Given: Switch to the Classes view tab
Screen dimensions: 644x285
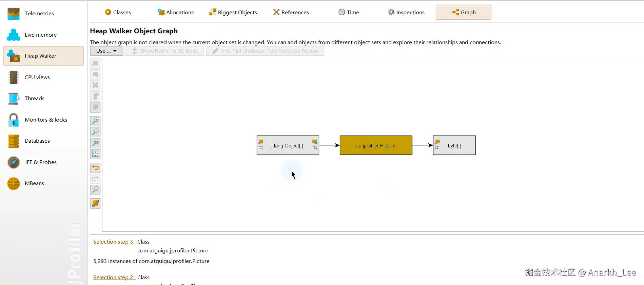Looking at the screenshot, I should click(x=118, y=12).
